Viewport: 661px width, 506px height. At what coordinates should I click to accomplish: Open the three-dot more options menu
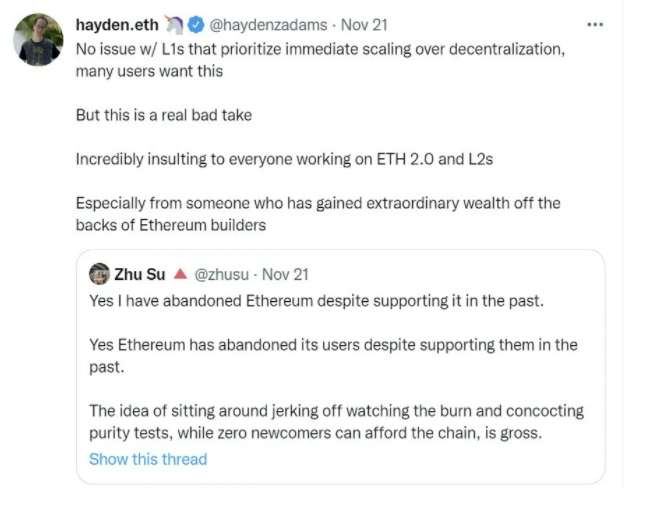[595, 25]
